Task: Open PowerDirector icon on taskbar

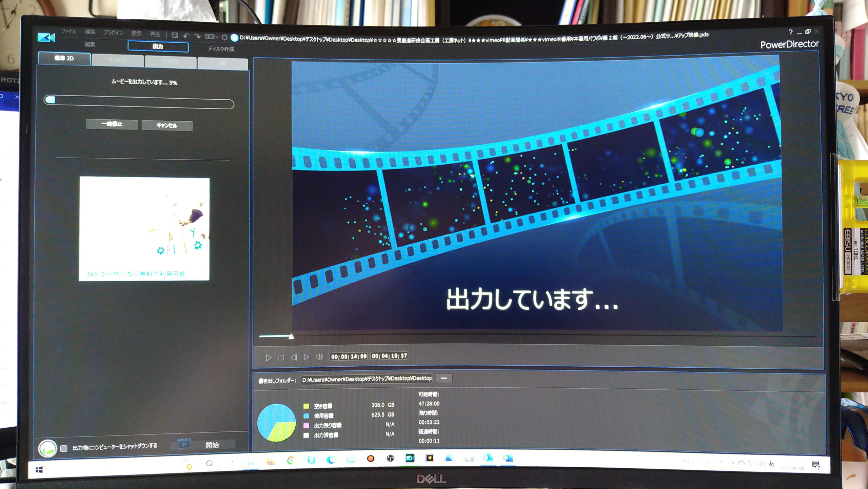Action: pos(410,458)
